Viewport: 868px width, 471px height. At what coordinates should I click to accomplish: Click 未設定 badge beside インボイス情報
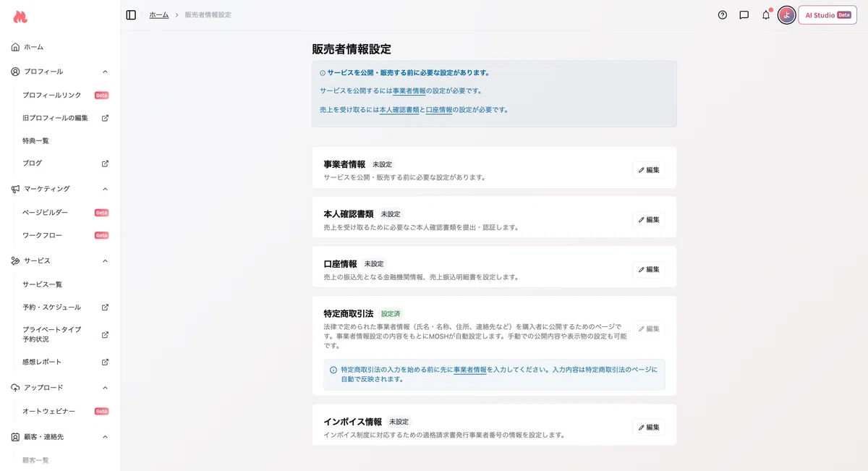point(399,422)
